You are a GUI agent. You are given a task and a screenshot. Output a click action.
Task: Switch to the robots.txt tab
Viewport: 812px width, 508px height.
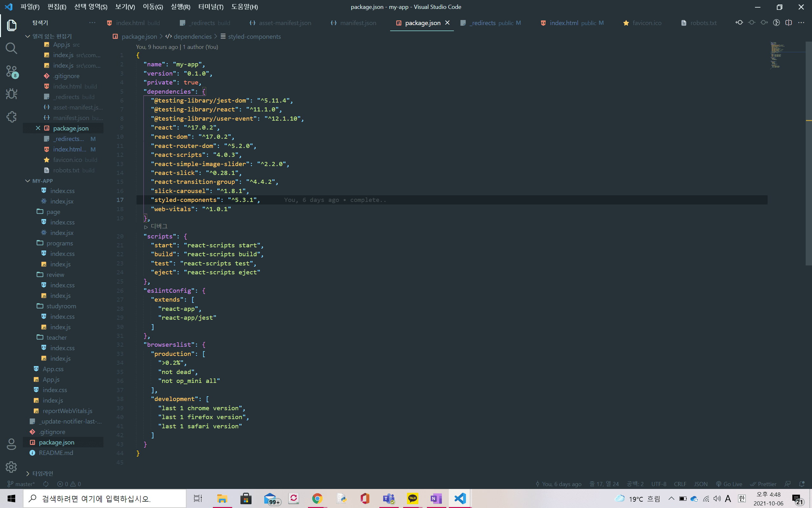click(699, 23)
